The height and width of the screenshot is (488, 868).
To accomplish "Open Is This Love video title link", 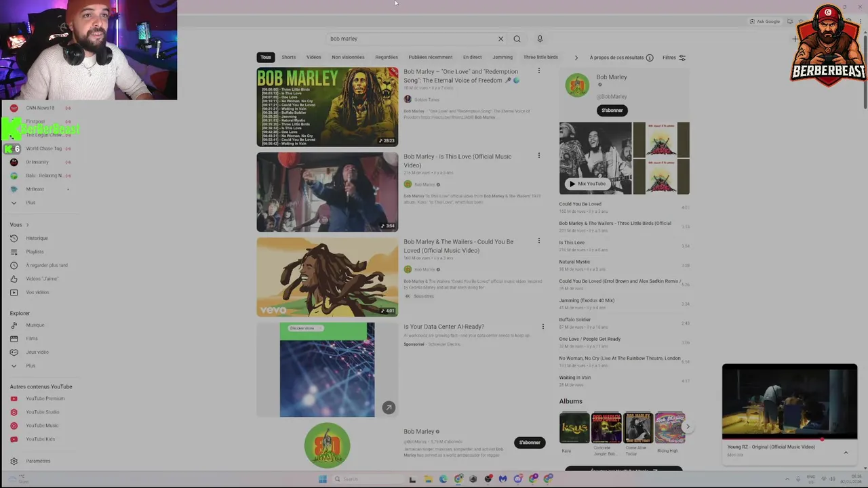I will 458,161.
